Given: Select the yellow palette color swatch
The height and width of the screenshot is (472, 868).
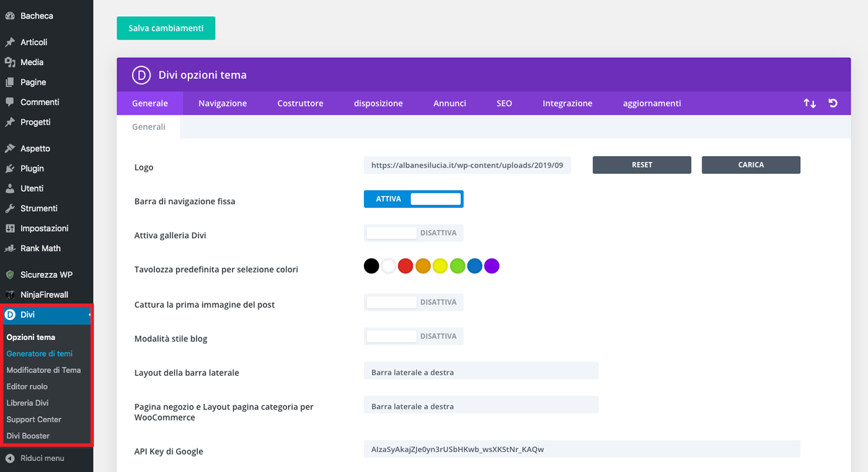Looking at the screenshot, I should [x=440, y=266].
